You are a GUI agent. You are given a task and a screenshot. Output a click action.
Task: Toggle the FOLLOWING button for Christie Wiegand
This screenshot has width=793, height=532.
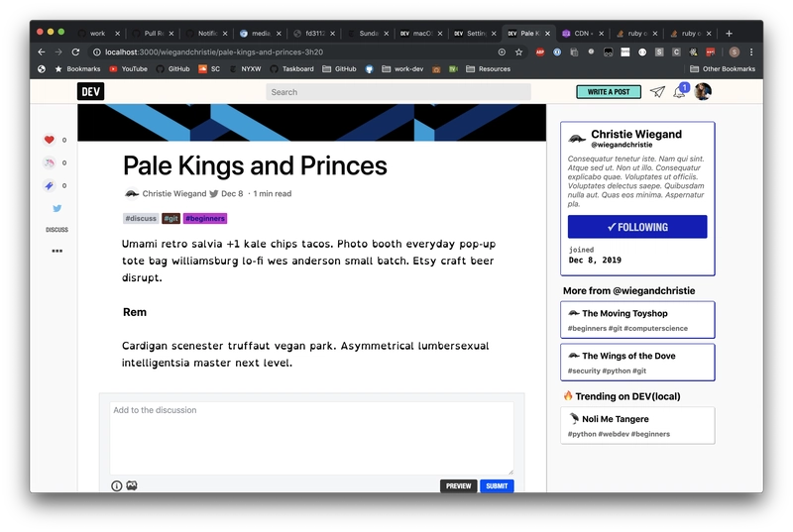[637, 227]
